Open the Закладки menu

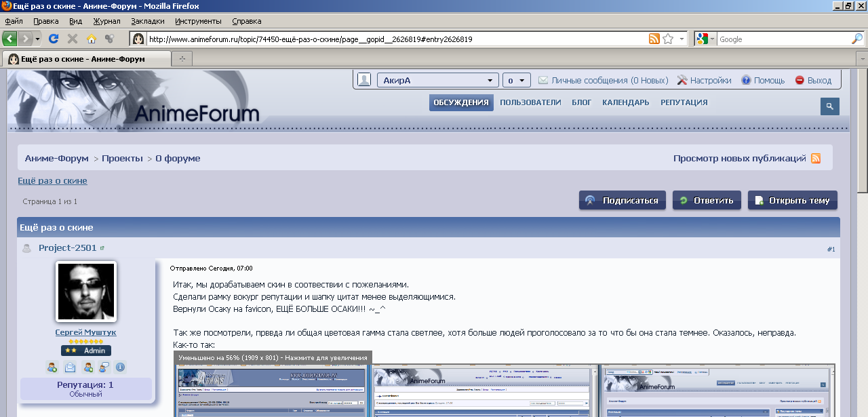tap(147, 21)
